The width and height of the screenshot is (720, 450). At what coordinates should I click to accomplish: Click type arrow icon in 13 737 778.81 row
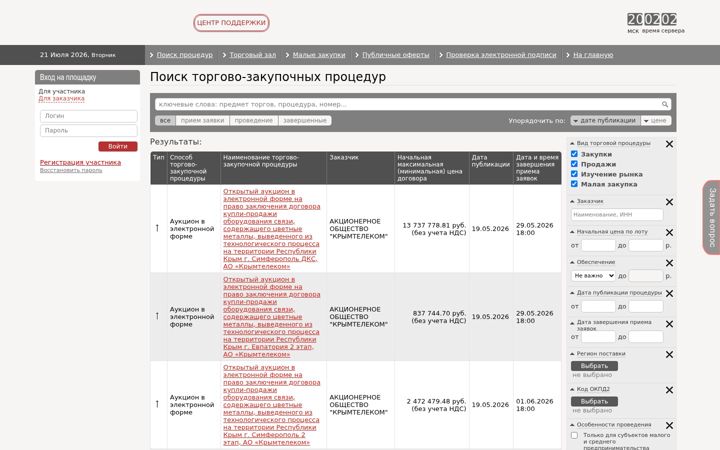(x=157, y=228)
